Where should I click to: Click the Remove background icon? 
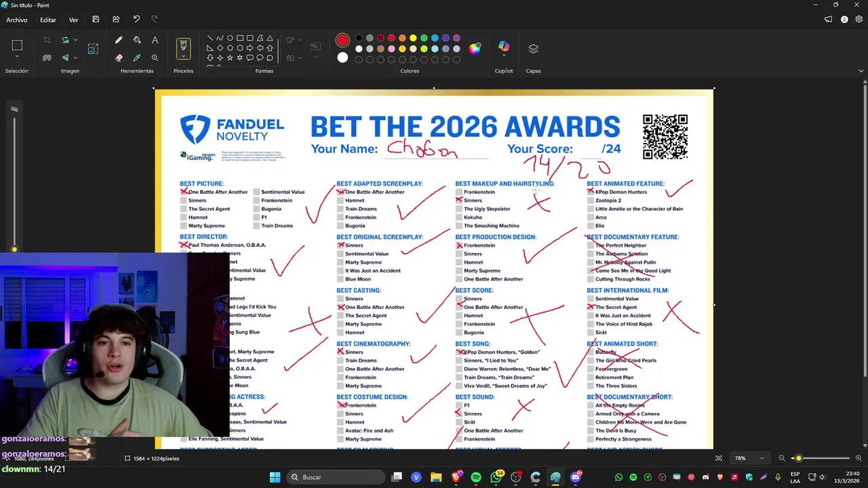(x=47, y=58)
